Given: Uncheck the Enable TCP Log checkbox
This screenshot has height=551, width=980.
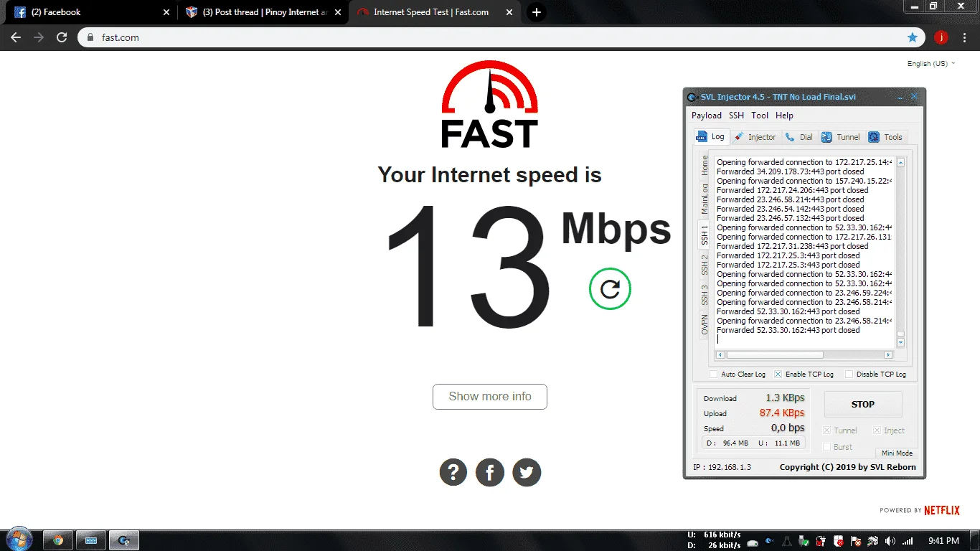Looking at the screenshot, I should tap(778, 374).
